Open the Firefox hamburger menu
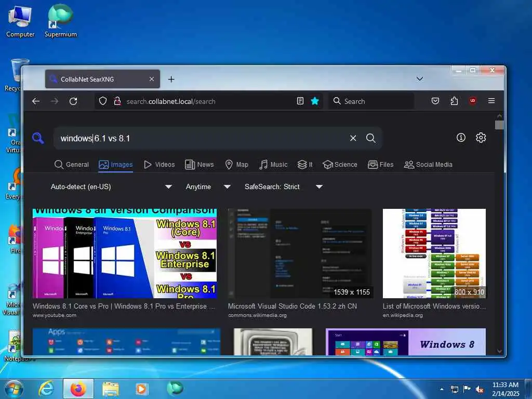Viewport: 532px width, 399px height. [x=491, y=101]
